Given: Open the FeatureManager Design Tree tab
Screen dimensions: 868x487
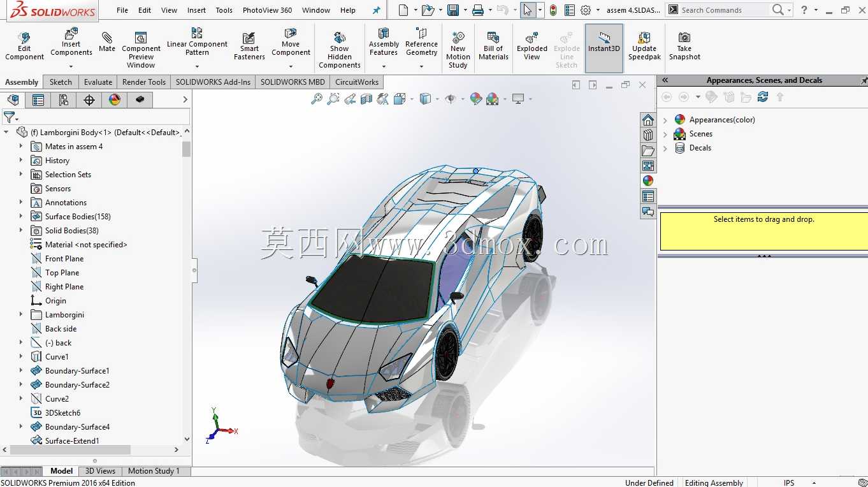Looking at the screenshot, I should click(x=13, y=99).
